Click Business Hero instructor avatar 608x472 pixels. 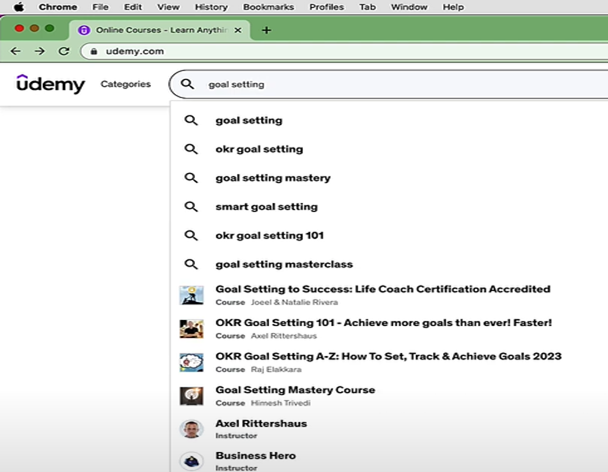(x=192, y=461)
